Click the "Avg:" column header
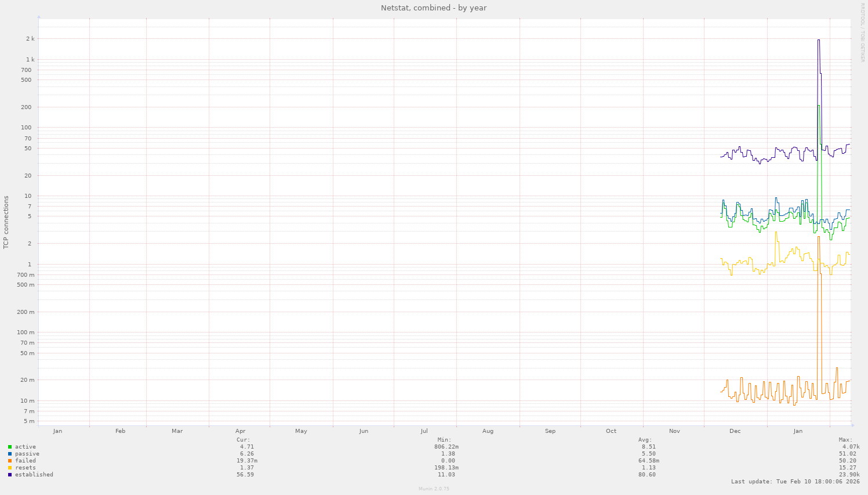Screen dimensions: 868x495 644,439
